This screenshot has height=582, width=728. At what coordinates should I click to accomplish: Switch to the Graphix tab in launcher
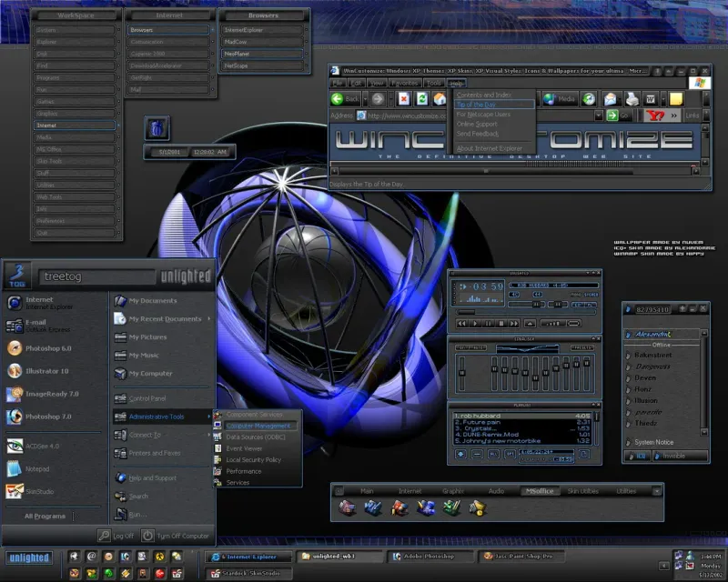click(x=453, y=491)
